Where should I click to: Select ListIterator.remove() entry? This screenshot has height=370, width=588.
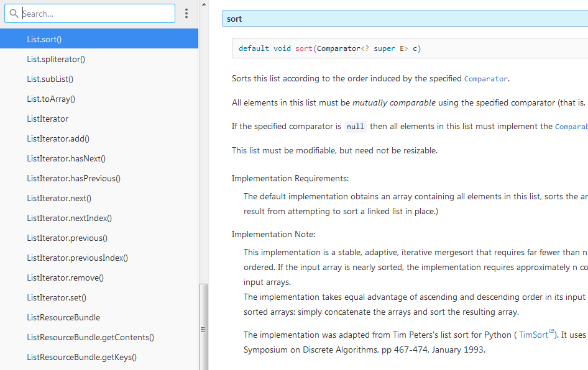click(65, 277)
